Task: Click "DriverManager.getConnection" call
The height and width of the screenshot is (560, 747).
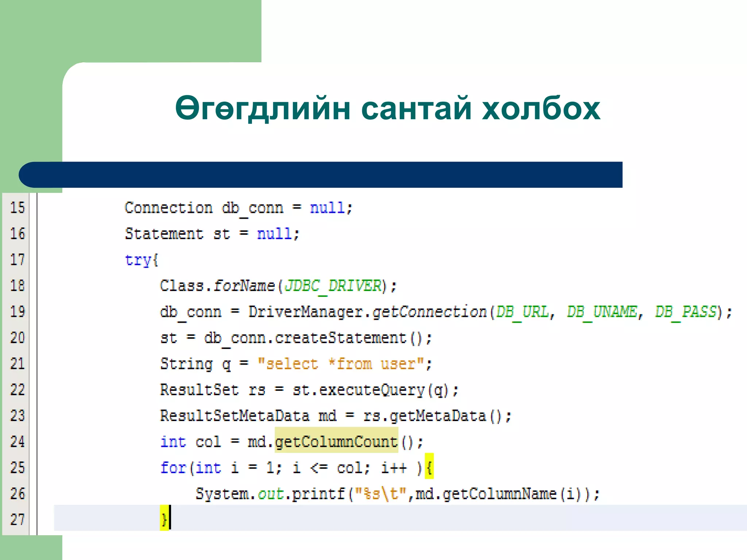Action: 368,312
